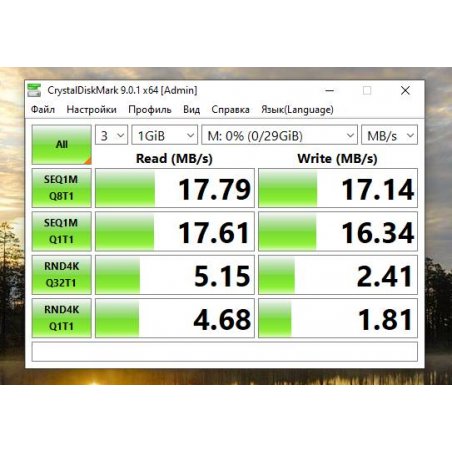Open the Язык(Language) menu
The height and width of the screenshot is (452, 452).
(x=297, y=110)
